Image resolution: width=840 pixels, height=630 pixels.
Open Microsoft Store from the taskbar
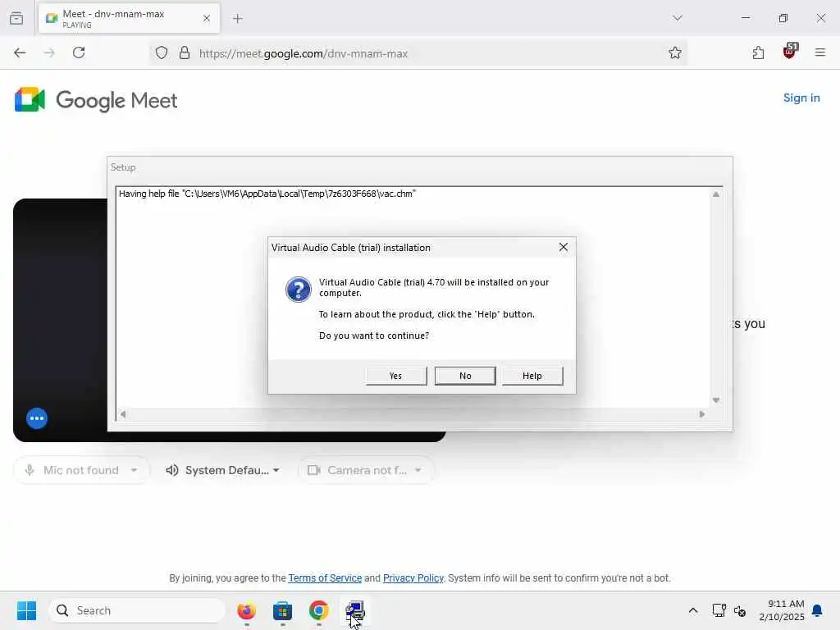pyautogui.click(x=282, y=610)
